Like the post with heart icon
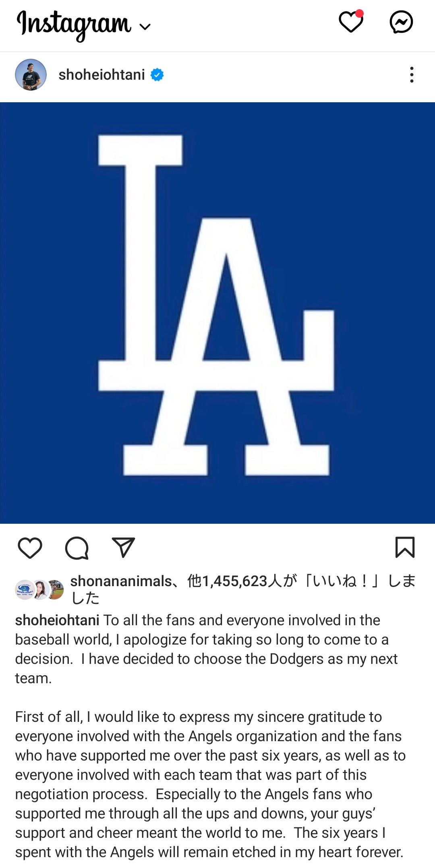Screen dimensions: 435x868 click(30, 548)
